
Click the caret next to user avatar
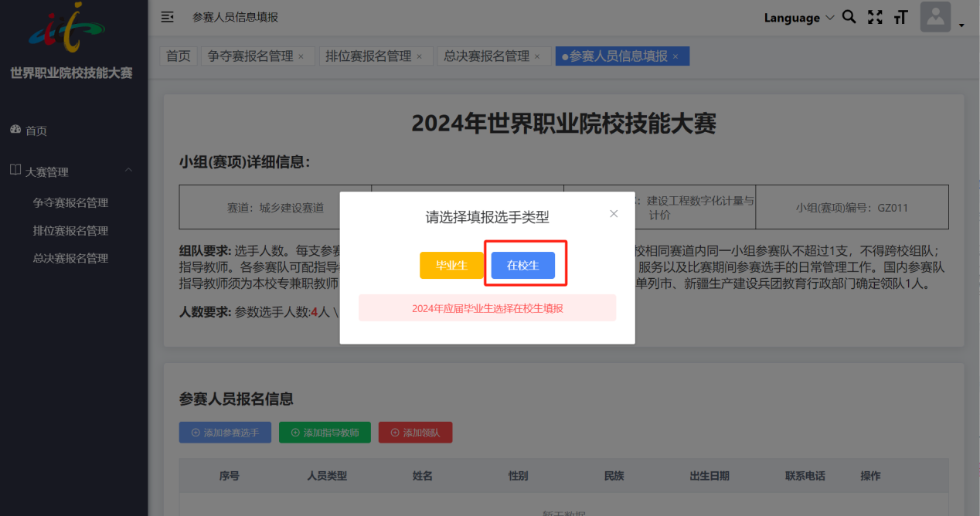(x=961, y=25)
